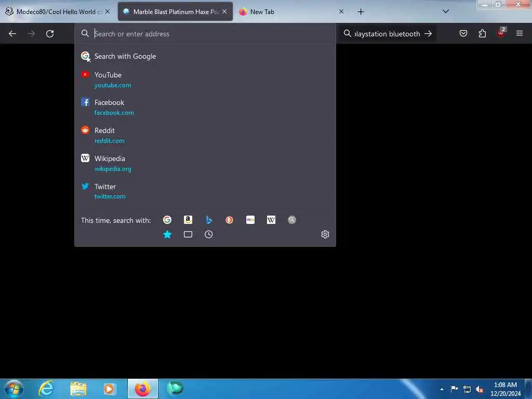532x399 pixels.
Task: Open Save to Pocket button
Action: point(463,34)
